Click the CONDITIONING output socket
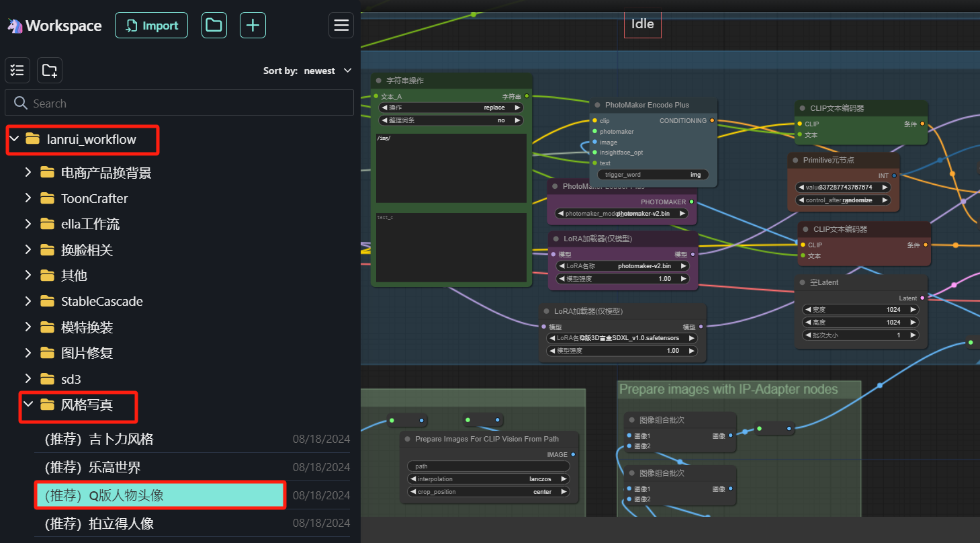This screenshot has width=980, height=543. coord(712,121)
